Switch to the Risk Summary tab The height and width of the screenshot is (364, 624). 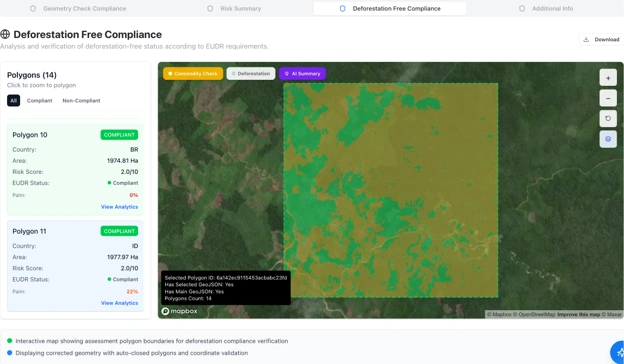(x=234, y=8)
